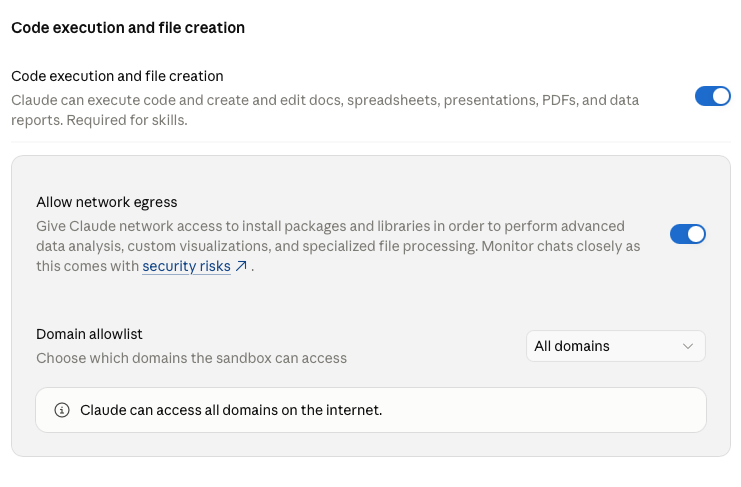Click the 'this comes with' text before link
This screenshot has width=741, height=487.
coord(87,266)
